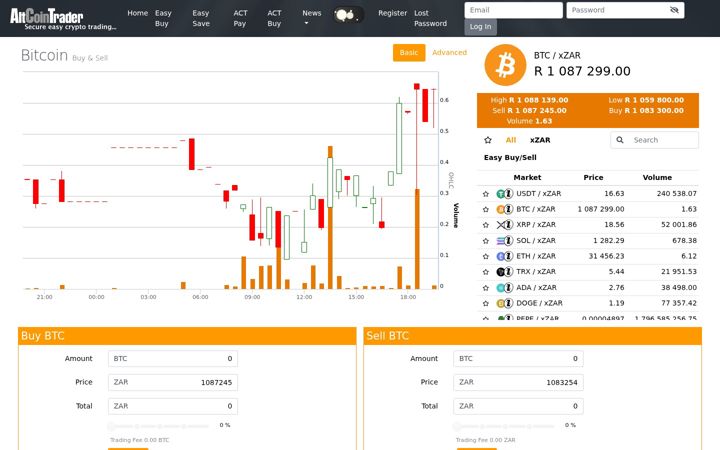The image size is (720, 450).
Task: Favorite the ADA / xZAR market star
Action: click(x=486, y=288)
